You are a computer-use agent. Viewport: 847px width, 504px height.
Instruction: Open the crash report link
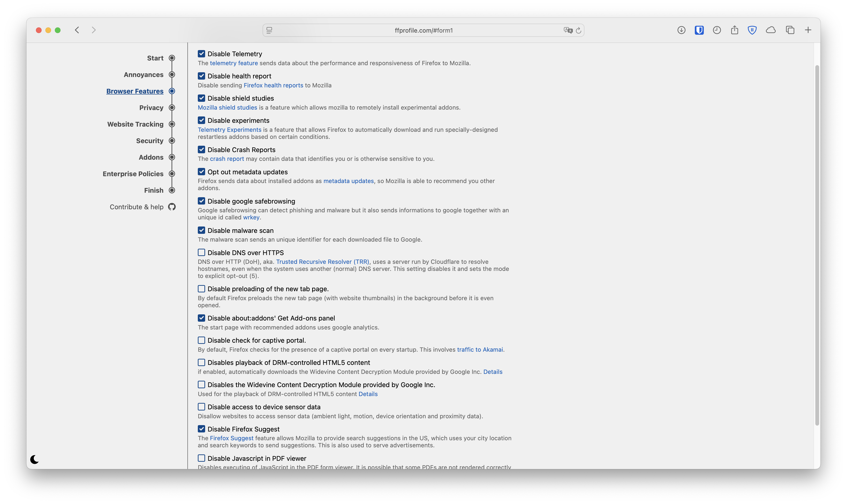click(x=227, y=159)
